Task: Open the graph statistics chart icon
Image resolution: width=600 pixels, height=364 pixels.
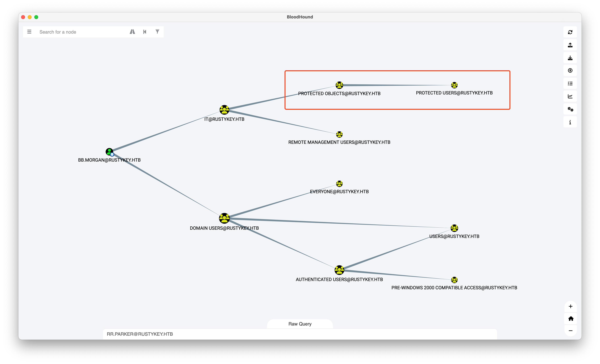Action: 570,96
